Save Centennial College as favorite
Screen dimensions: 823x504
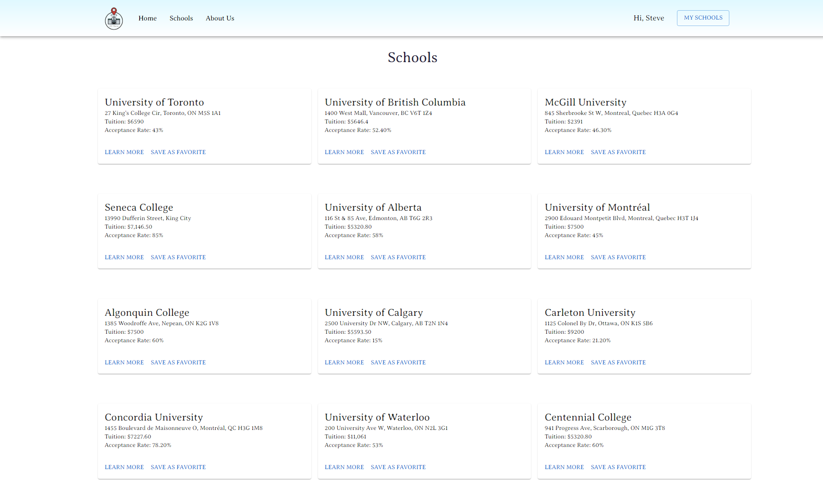[x=618, y=467]
